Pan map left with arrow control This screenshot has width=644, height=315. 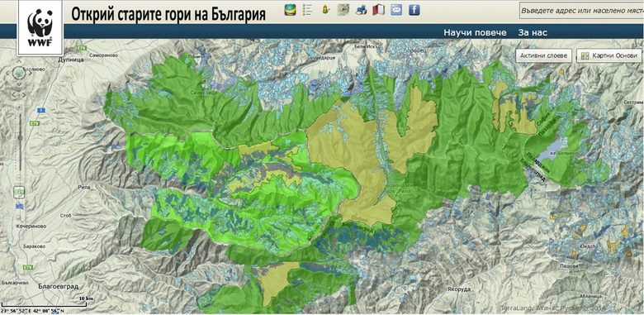7,74
